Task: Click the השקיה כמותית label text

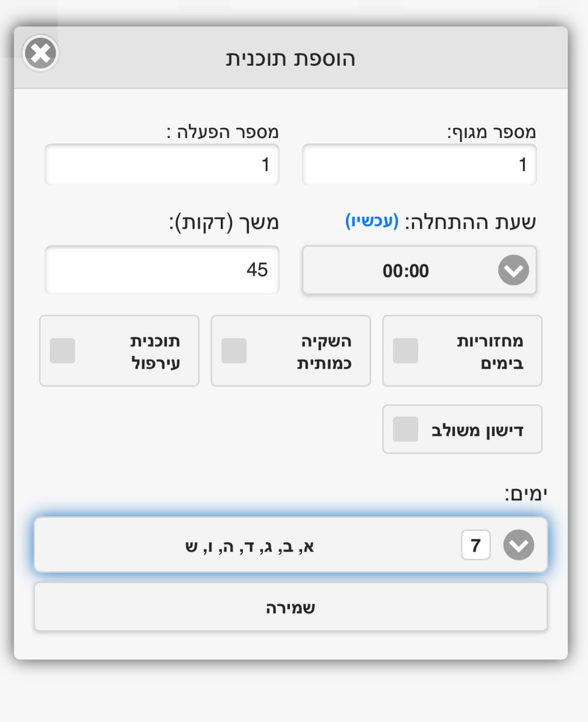Action: (x=324, y=352)
